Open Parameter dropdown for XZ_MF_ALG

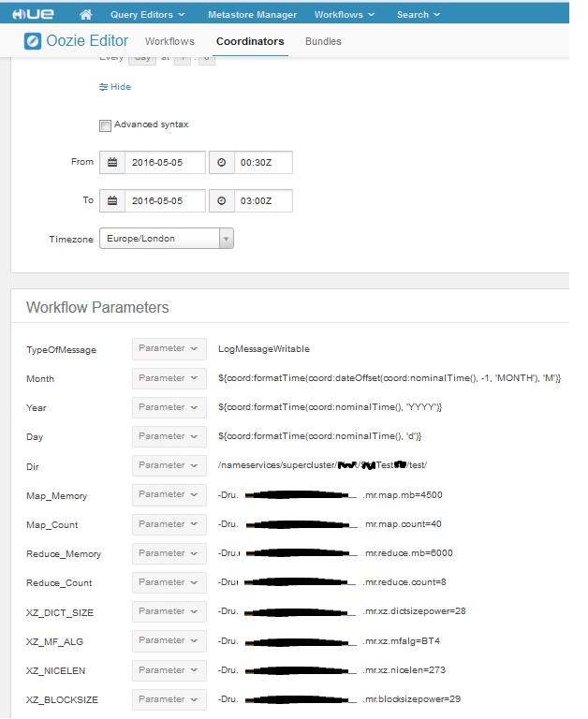(169, 640)
